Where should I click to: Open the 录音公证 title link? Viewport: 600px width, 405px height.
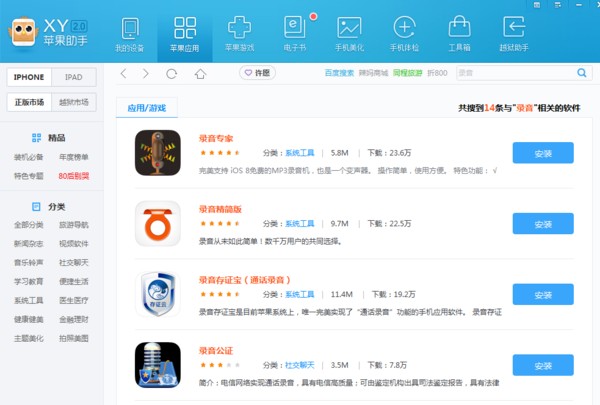[x=216, y=351]
